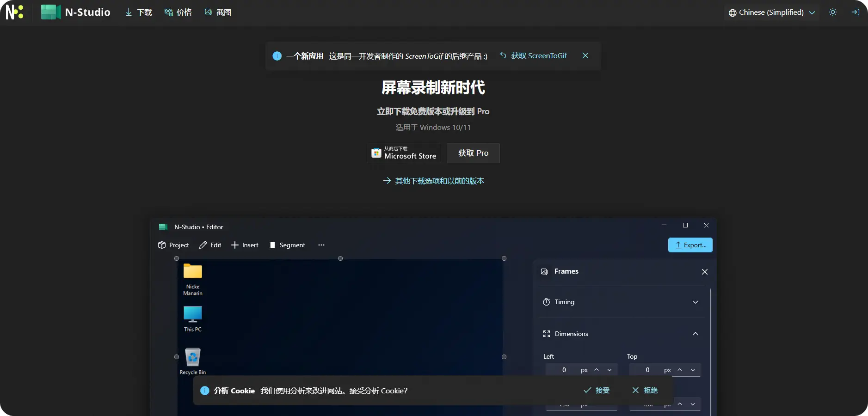Open the 价格 pricing page

pos(178,12)
